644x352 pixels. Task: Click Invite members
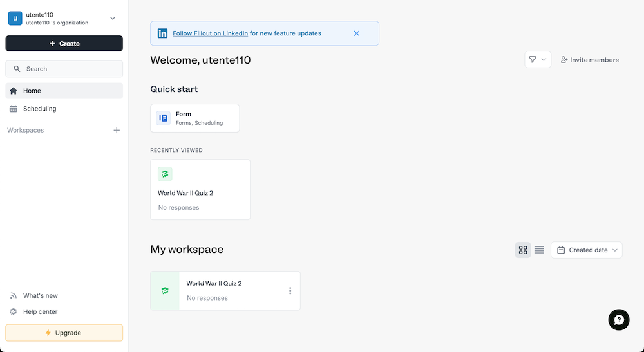pos(590,60)
